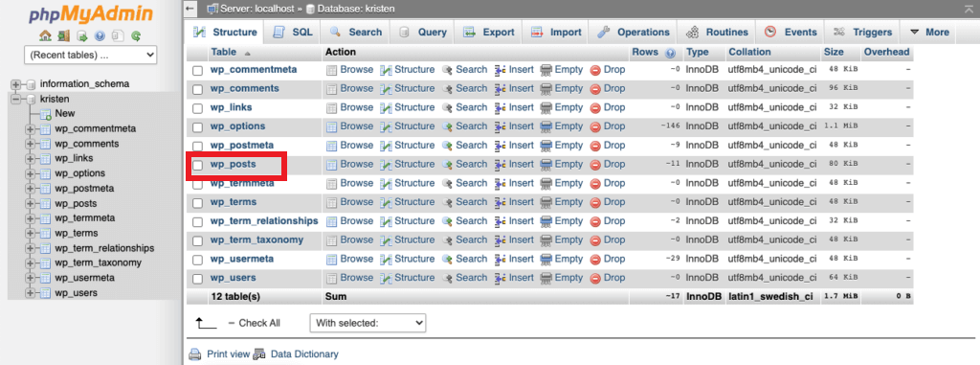The width and height of the screenshot is (980, 365).
Task: Switch to the Routines tab
Action: pyautogui.click(x=717, y=32)
